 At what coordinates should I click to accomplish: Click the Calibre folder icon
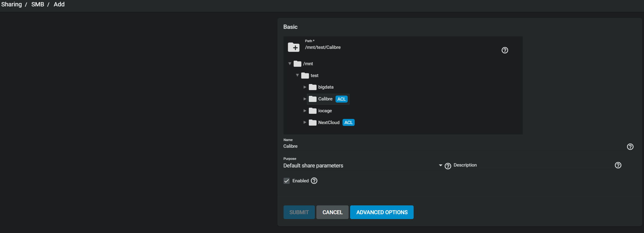pos(313,99)
